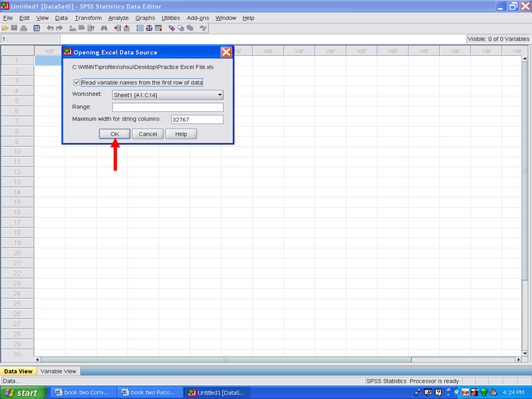The image size is (532, 399).
Task: Uncheck Read variable names from first row
Action: pyautogui.click(x=76, y=83)
